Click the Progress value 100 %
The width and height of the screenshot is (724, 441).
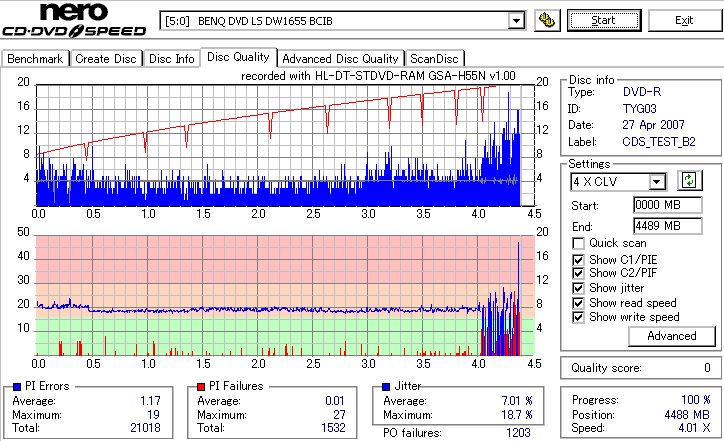click(696, 400)
